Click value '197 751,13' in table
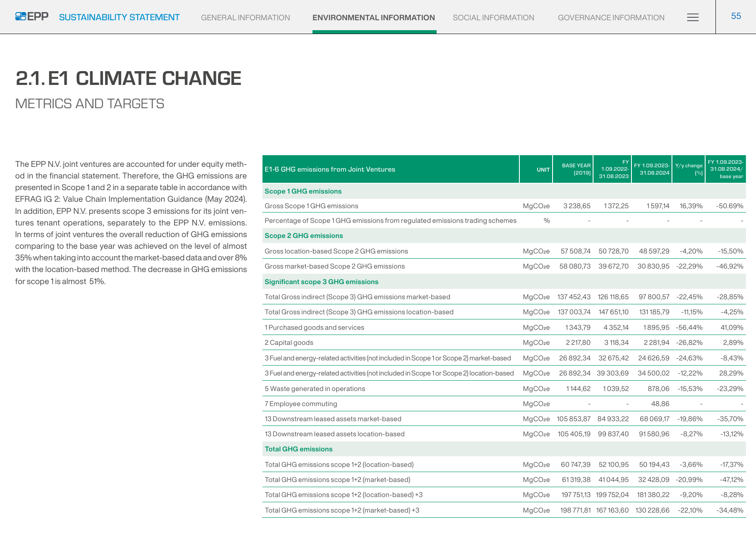 point(576,495)
